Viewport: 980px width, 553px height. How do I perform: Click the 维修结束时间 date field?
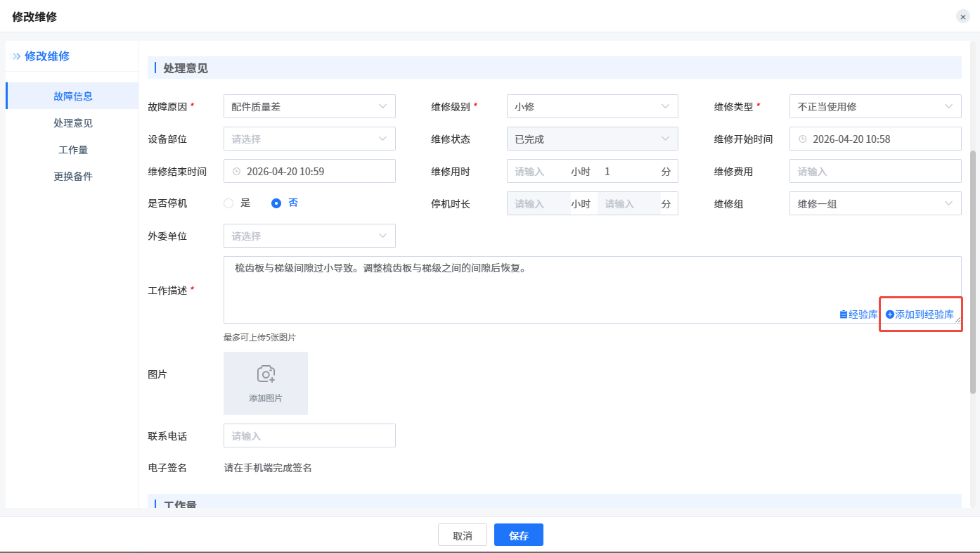[309, 171]
